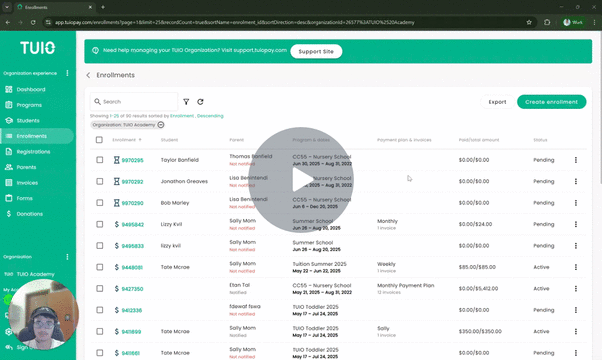Check the box for enrollment 9970290

click(99, 203)
